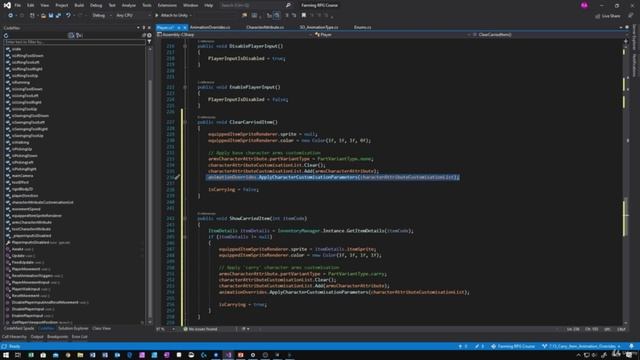Click the Save All toolbar icon
The width and height of the screenshot is (640, 360).
click(58, 16)
